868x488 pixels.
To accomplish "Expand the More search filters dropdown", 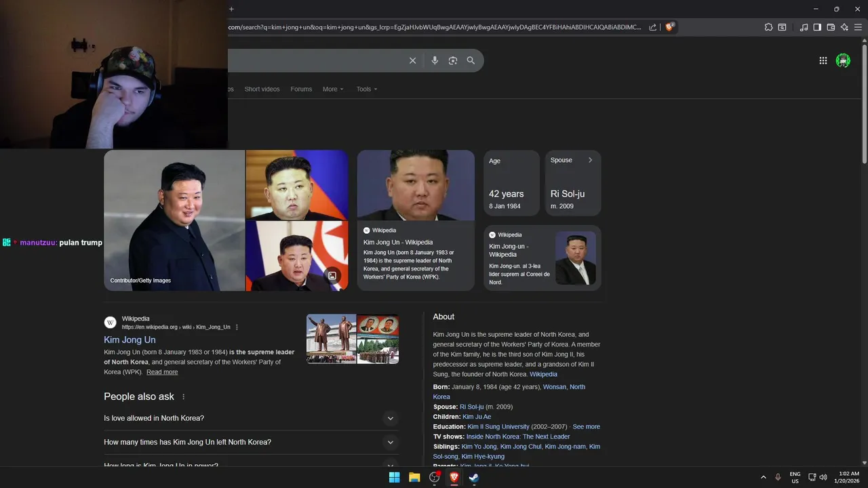I will (333, 89).
